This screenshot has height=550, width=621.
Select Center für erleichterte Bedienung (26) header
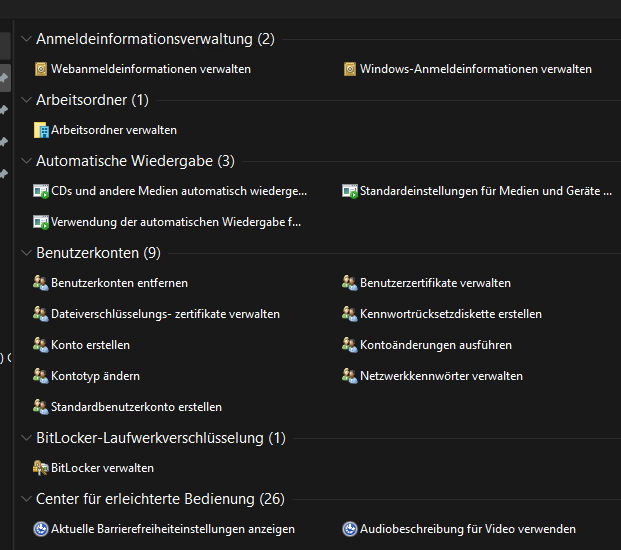click(160, 499)
